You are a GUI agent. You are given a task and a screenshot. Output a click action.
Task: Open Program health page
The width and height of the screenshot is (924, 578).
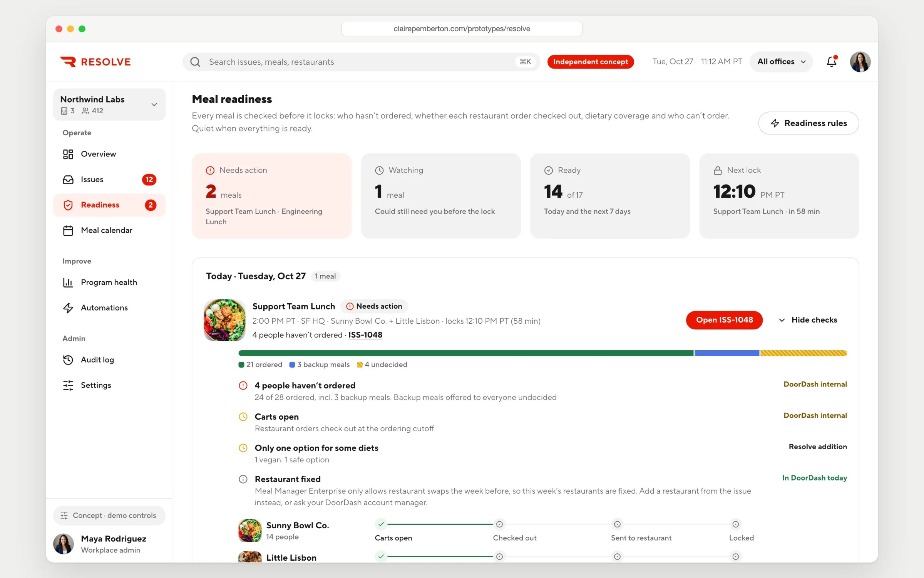[x=110, y=282]
